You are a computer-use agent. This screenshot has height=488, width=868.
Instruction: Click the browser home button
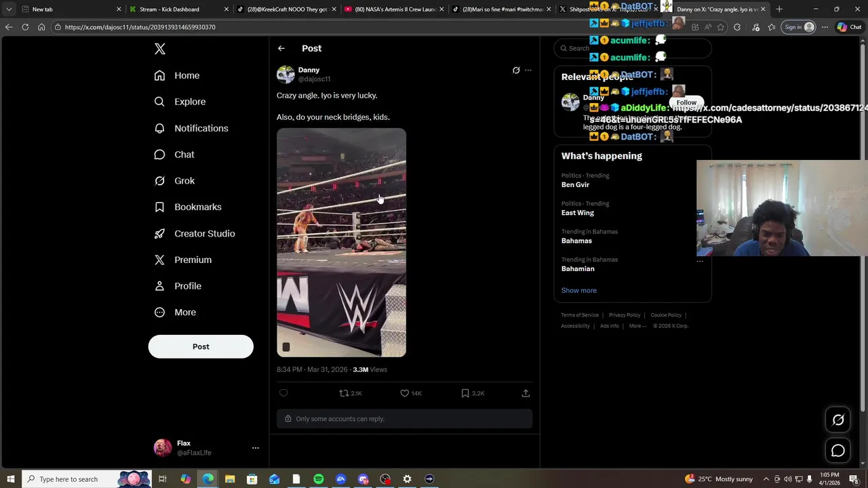pos(41,27)
